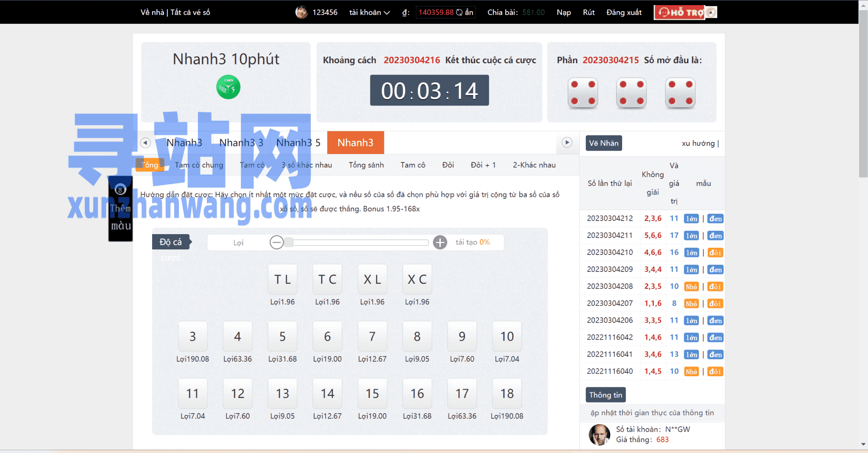Click the first result die
Image resolution: width=868 pixels, height=453 pixels.
coord(583,93)
